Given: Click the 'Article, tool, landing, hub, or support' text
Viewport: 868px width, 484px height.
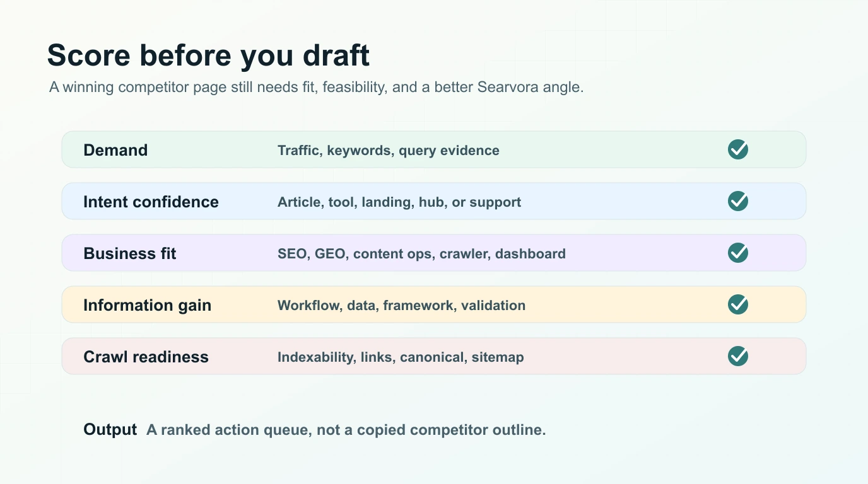Looking at the screenshot, I should [399, 202].
